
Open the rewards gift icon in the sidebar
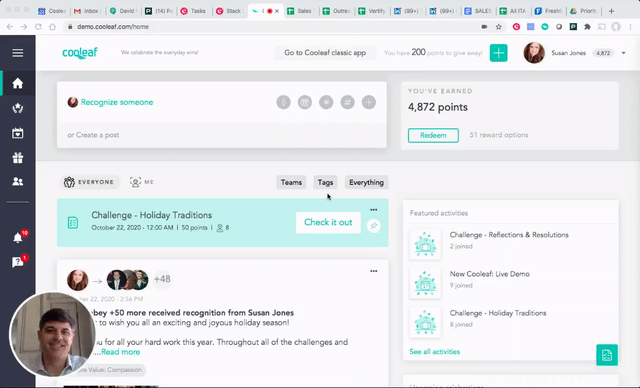click(x=18, y=157)
